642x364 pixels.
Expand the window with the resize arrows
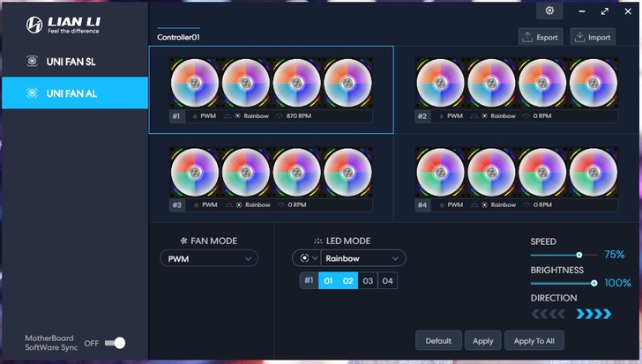(605, 11)
